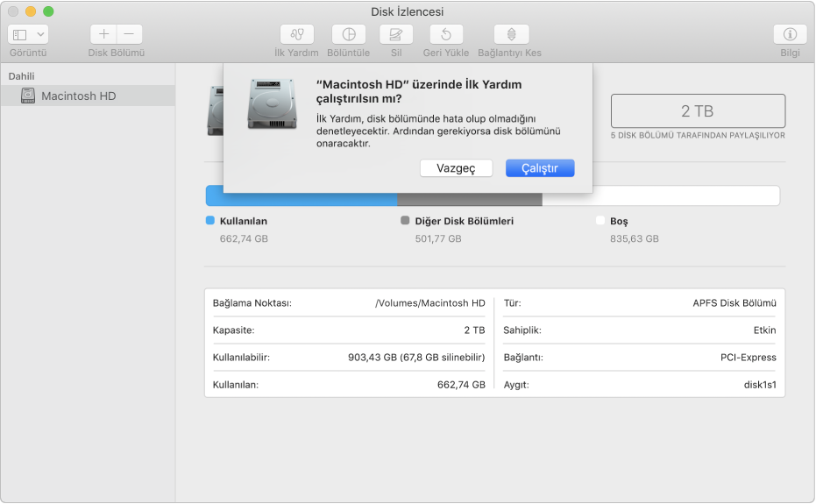Click the hard drive icon in dialog
Image resolution: width=816 pixels, height=504 pixels.
273,103
